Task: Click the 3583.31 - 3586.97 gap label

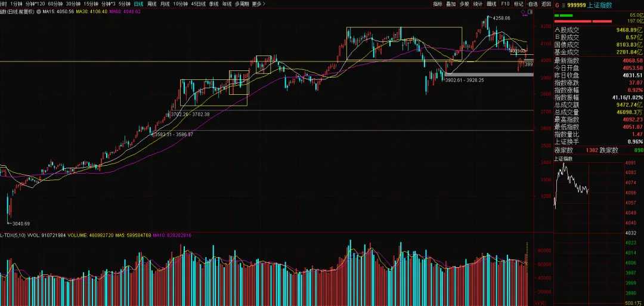Action: click(174, 134)
